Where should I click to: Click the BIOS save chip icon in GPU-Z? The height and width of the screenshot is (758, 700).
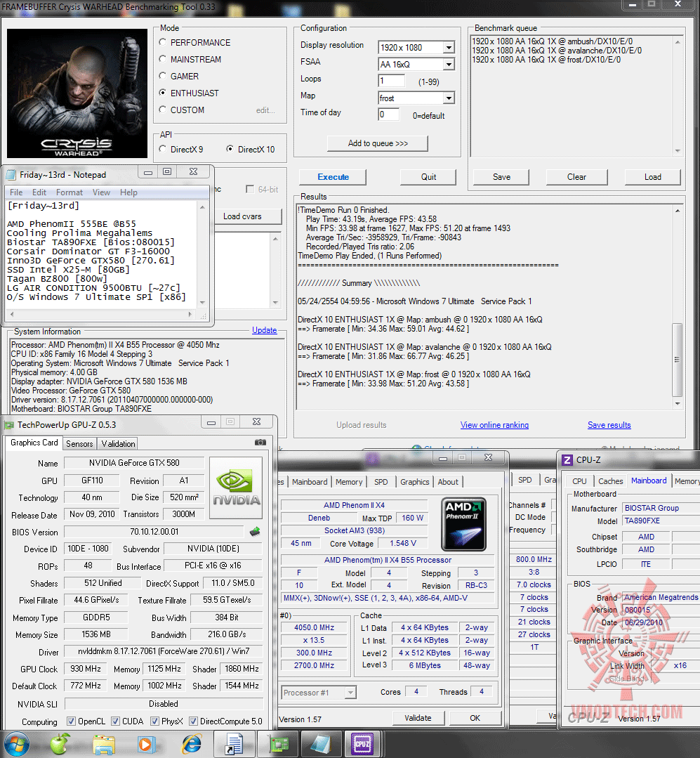pyautogui.click(x=255, y=532)
